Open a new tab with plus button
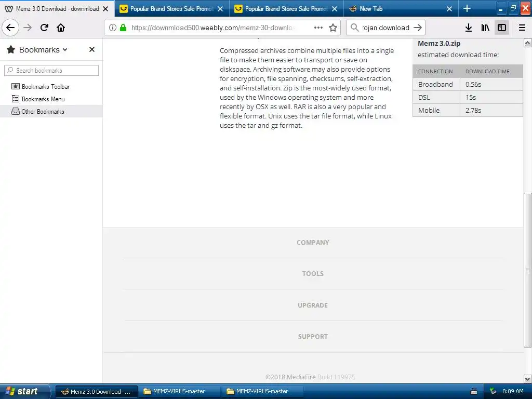 coord(467,8)
